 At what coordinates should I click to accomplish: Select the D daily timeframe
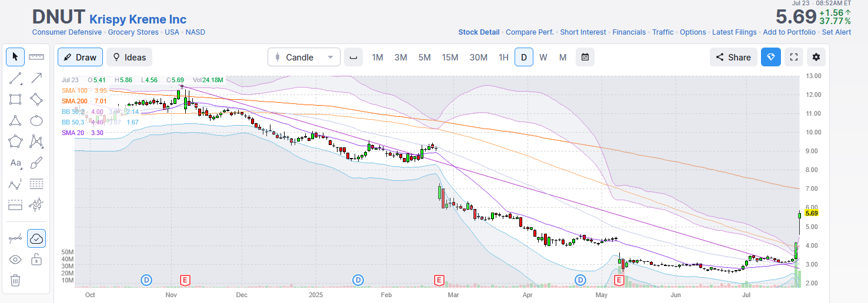[x=524, y=57]
